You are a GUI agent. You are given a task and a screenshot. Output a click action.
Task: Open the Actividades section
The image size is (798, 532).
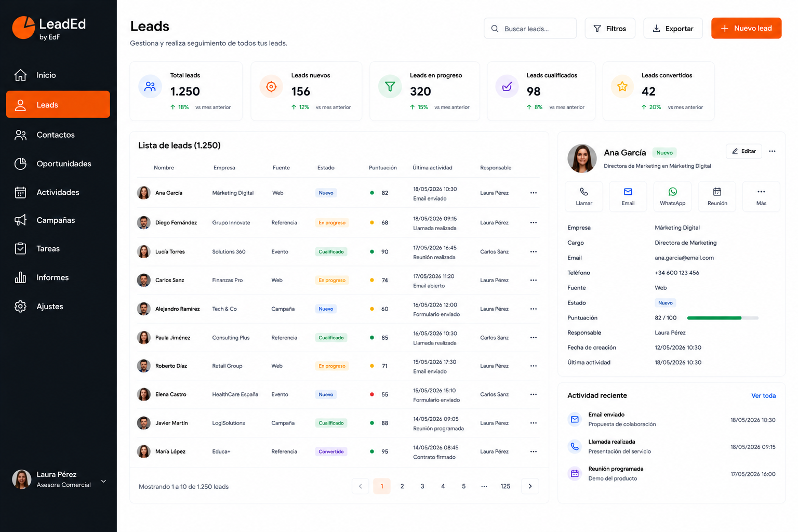(58, 192)
